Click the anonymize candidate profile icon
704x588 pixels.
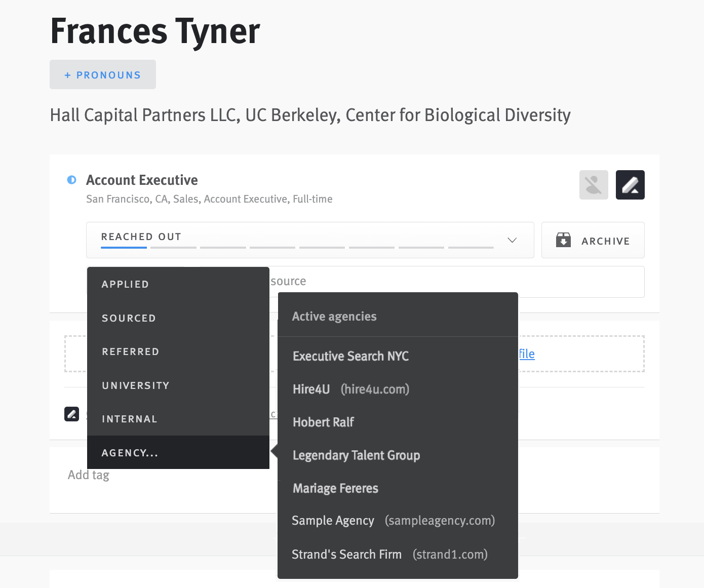(x=593, y=184)
